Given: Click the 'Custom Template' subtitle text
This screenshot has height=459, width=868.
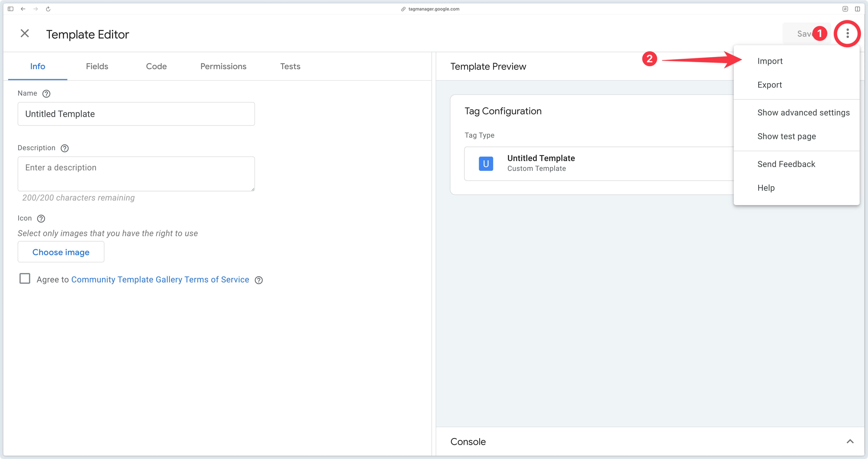Looking at the screenshot, I should (536, 168).
